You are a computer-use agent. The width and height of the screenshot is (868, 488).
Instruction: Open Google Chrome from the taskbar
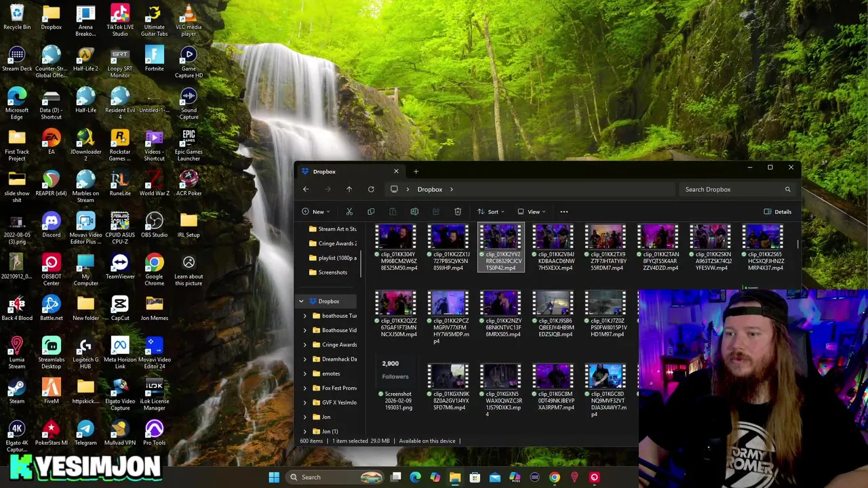click(555, 477)
